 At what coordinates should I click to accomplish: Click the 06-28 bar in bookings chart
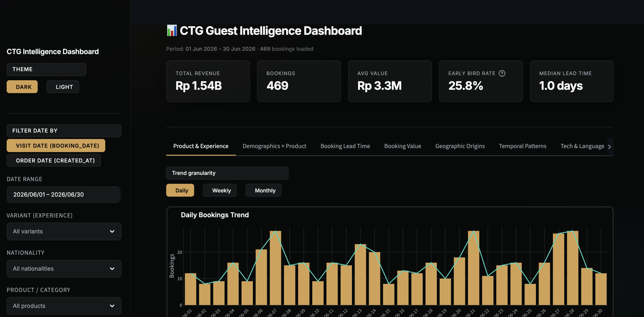click(573, 268)
